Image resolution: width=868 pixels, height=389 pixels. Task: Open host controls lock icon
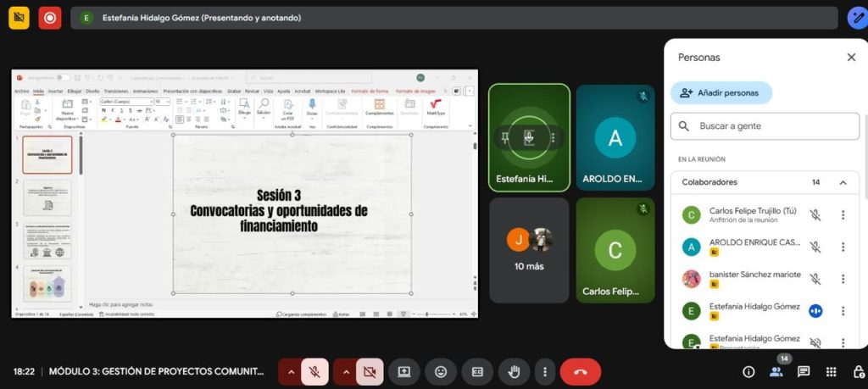click(858, 371)
